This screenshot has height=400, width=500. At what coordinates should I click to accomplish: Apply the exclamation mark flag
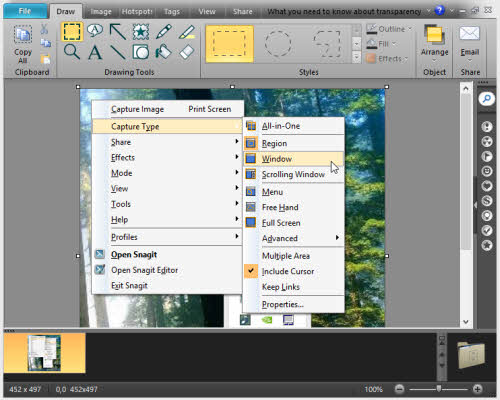pos(487,127)
